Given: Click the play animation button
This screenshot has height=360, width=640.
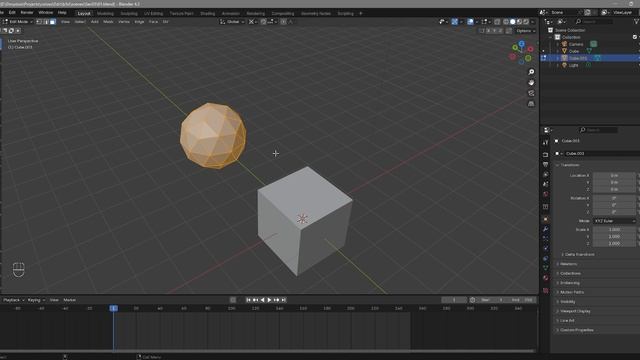Looking at the screenshot, I should [269, 300].
